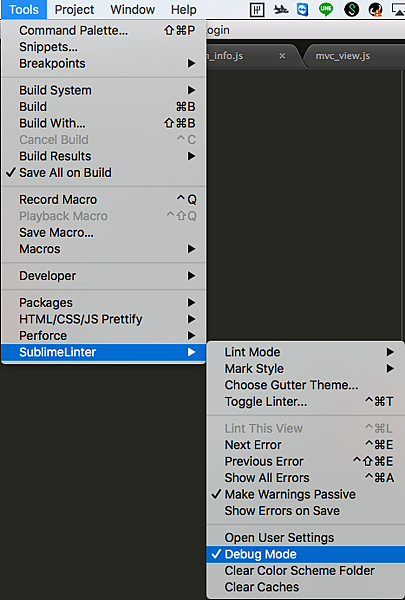Viewport: 405px width, 600px height.
Task: Switch to the mvc_view.js tab
Action: (x=343, y=56)
